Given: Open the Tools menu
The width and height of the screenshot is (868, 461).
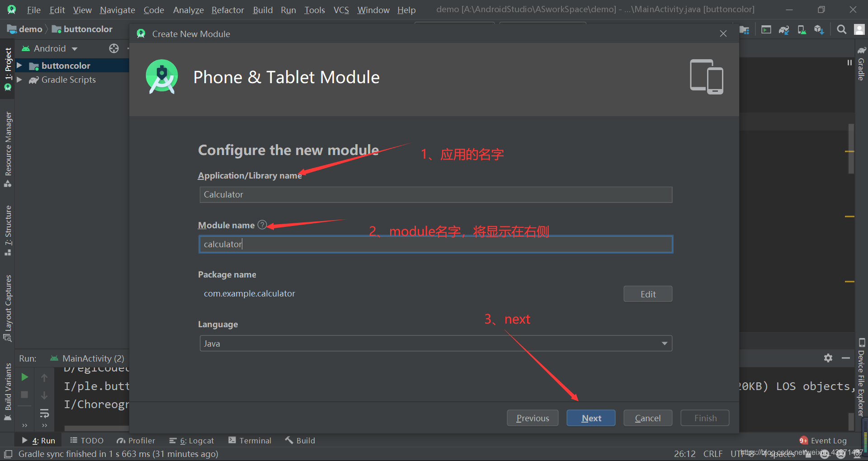Looking at the screenshot, I should tap(315, 10).
